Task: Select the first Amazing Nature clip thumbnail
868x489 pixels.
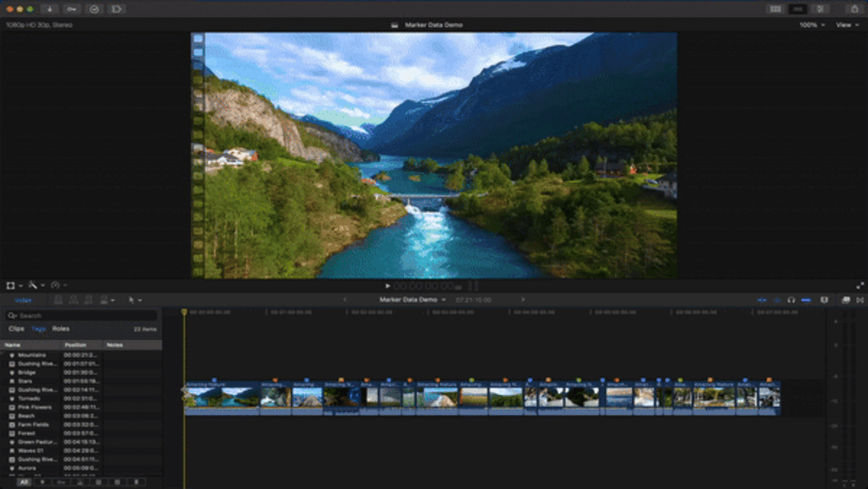Action: (x=222, y=397)
